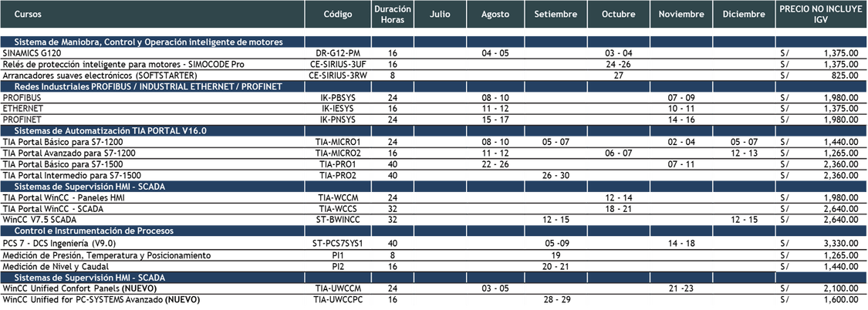Click the Octubre month header
Viewport: 868px width, 310px height.
(x=618, y=15)
